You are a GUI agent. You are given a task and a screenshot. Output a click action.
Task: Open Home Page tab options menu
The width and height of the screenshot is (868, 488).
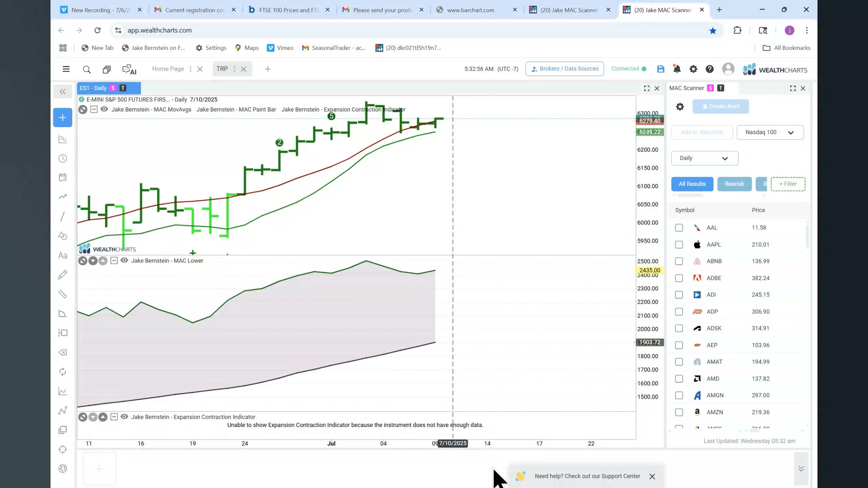[x=190, y=69]
